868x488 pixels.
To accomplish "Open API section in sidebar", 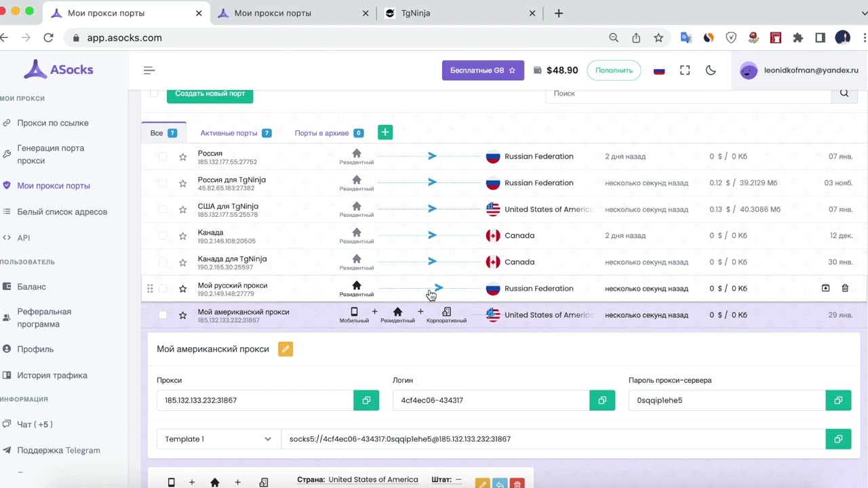I will coord(24,238).
